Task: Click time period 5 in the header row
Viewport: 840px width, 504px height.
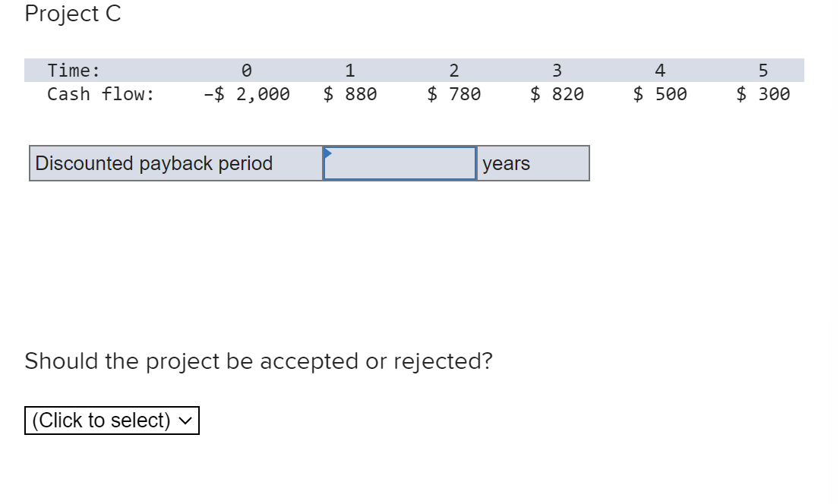Action: [763, 70]
